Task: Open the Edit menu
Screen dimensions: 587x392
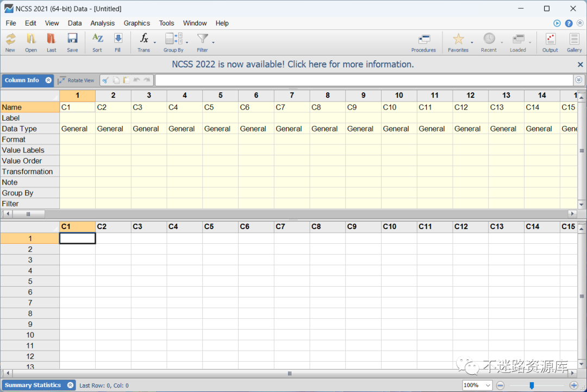Action: point(30,23)
